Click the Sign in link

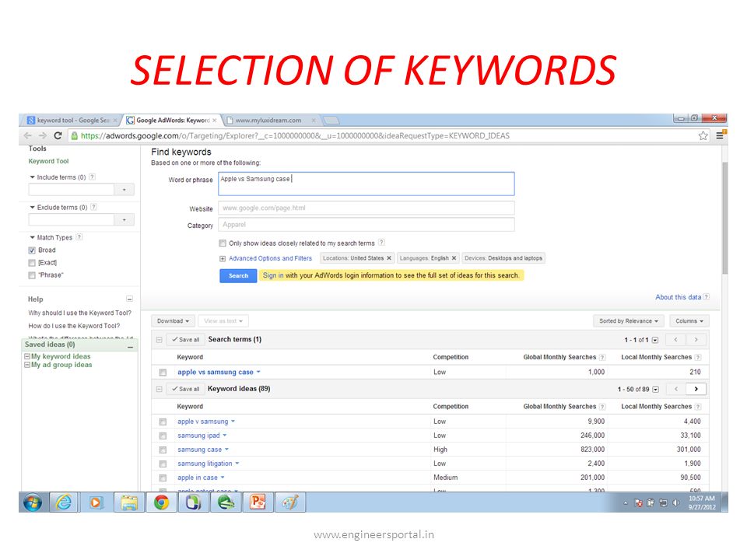click(273, 275)
